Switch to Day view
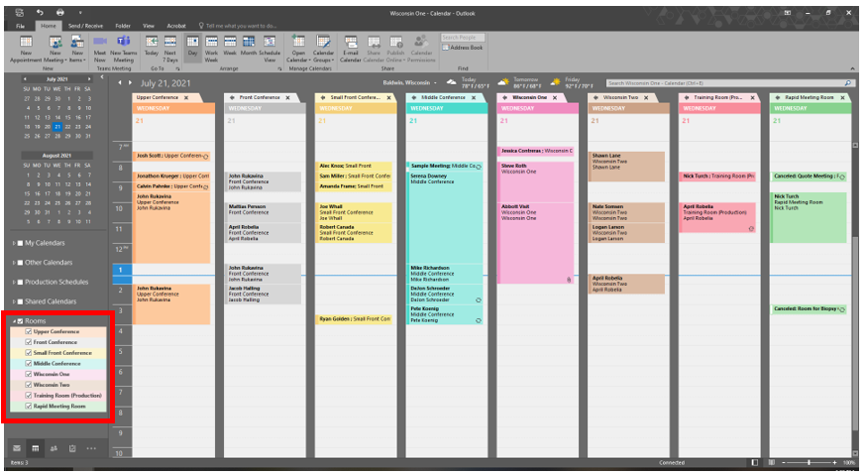The width and height of the screenshot is (868, 475). point(192,46)
